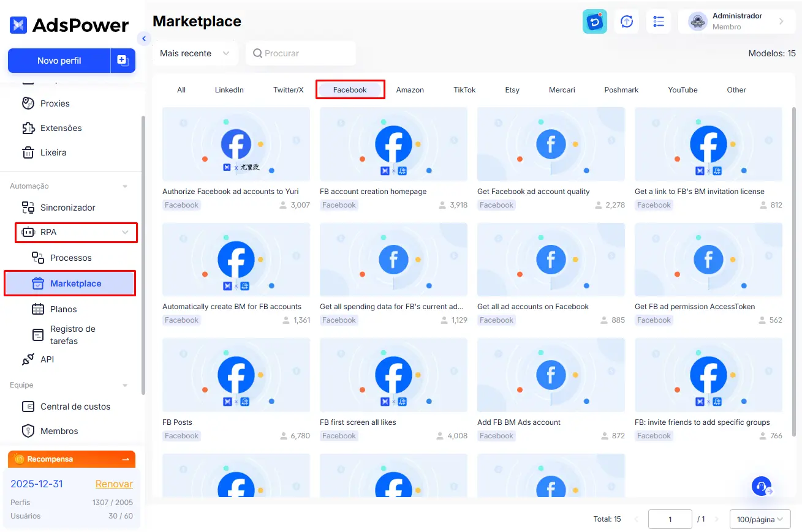Collapse the Automação group arrow
Image resolution: width=802 pixels, height=532 pixels.
coord(125,186)
